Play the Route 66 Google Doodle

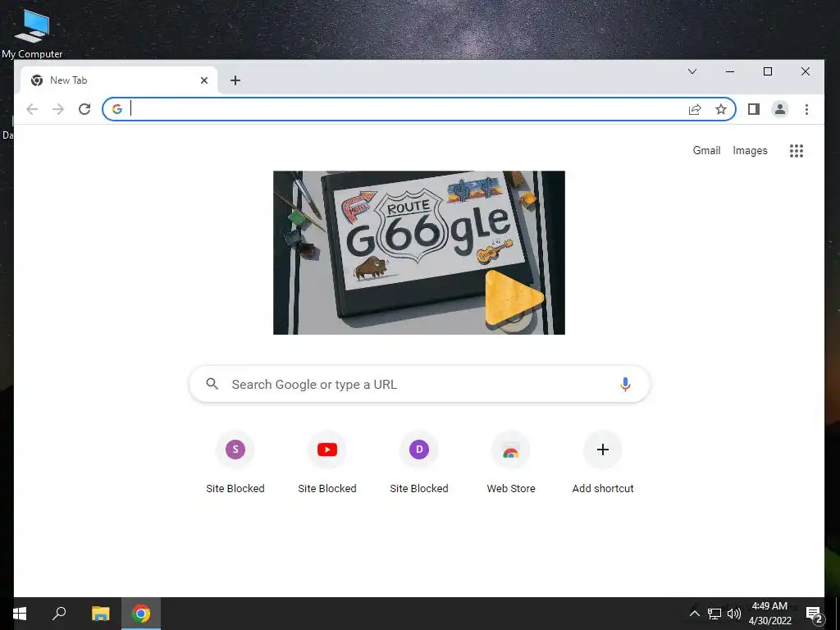click(514, 299)
